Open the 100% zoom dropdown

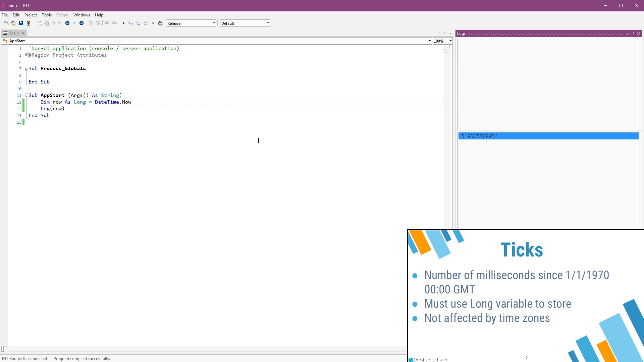(x=450, y=41)
